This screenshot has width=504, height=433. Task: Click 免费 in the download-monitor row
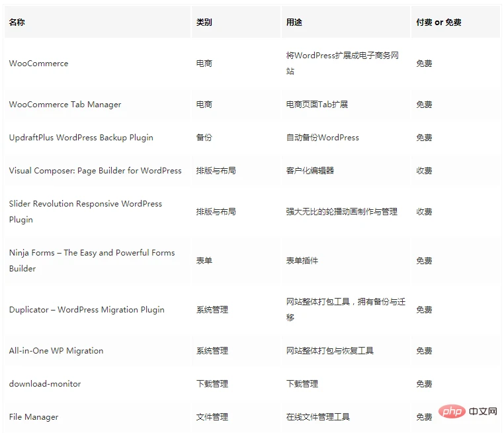click(424, 384)
